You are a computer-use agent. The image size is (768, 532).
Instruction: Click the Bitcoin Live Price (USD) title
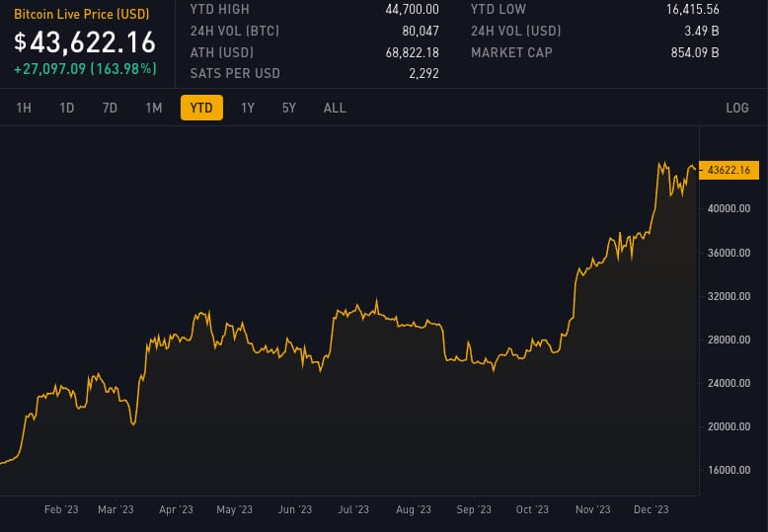[x=82, y=14]
